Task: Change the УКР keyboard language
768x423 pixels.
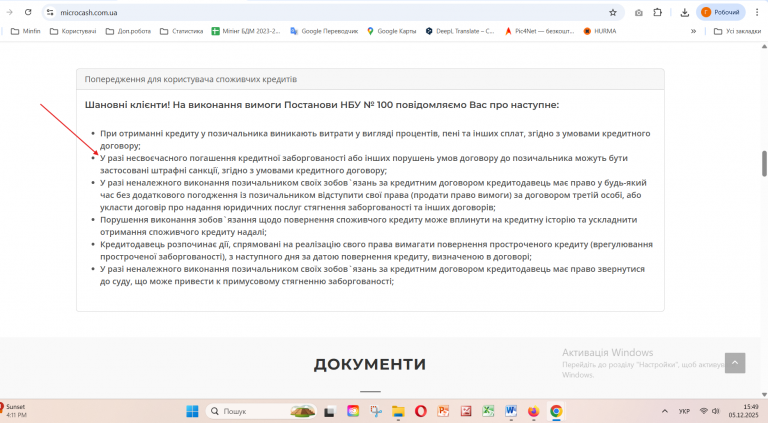Action: pyautogui.click(x=684, y=411)
